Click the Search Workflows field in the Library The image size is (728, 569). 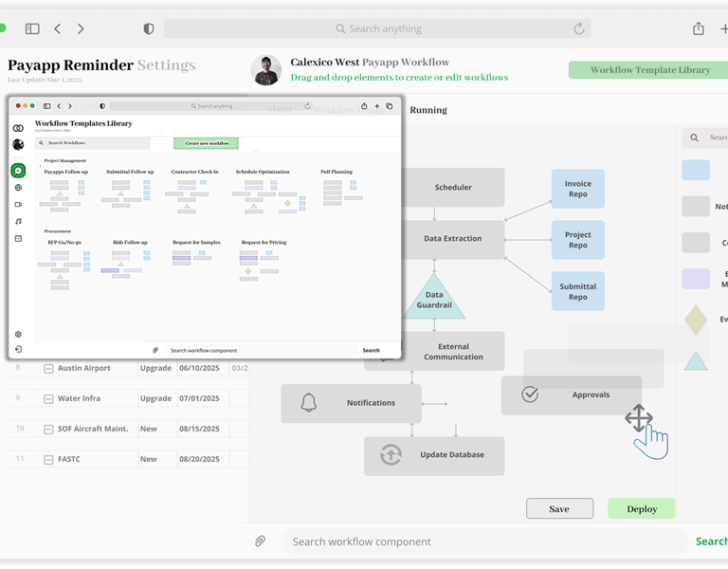(x=92, y=143)
